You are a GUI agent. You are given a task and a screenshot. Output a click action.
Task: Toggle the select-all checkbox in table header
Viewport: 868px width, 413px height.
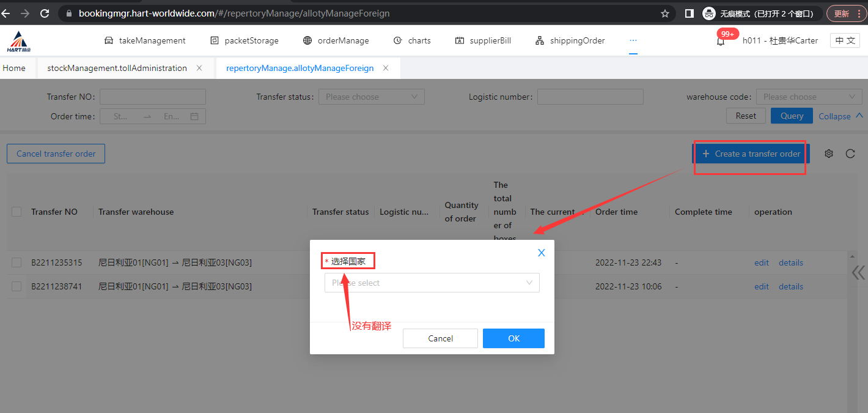[17, 212]
